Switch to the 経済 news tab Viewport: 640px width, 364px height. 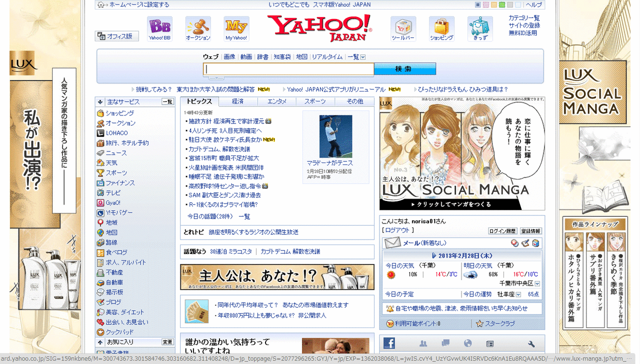238,101
